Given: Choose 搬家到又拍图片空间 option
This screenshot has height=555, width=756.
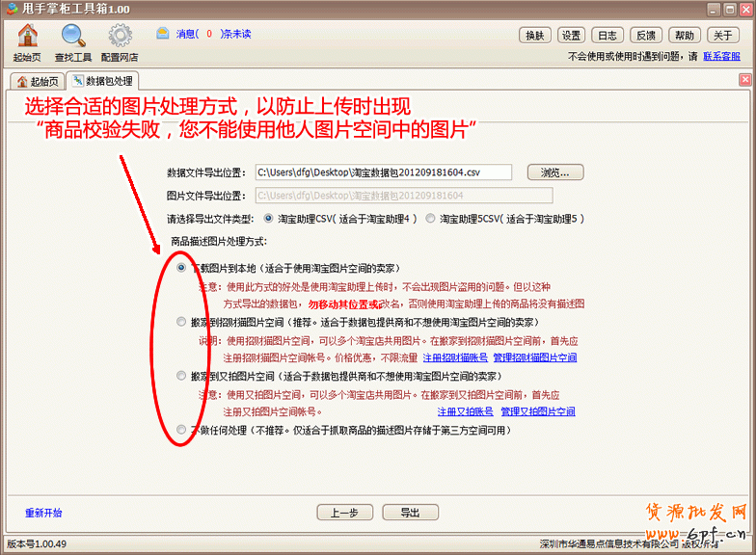Looking at the screenshot, I should click(181, 377).
